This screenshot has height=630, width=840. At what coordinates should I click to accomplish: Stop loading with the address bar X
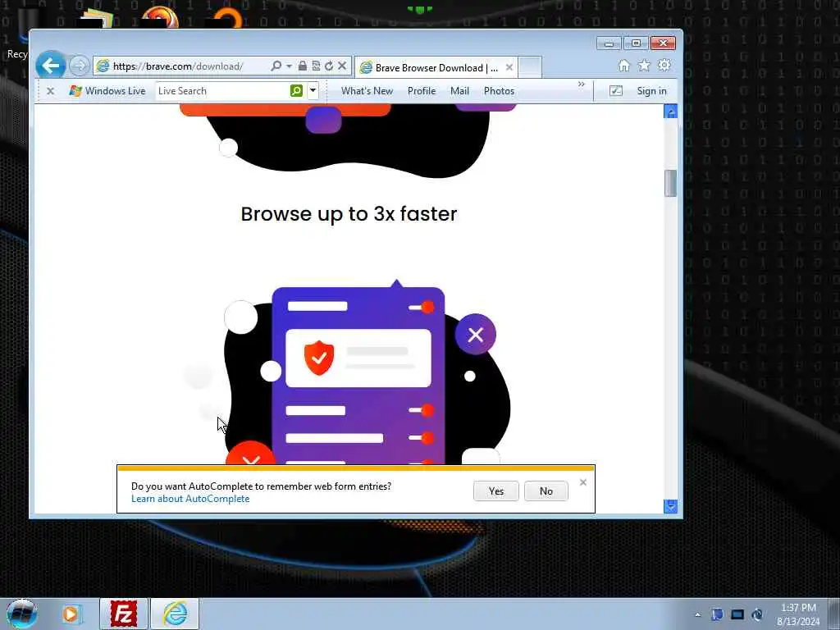click(x=342, y=66)
